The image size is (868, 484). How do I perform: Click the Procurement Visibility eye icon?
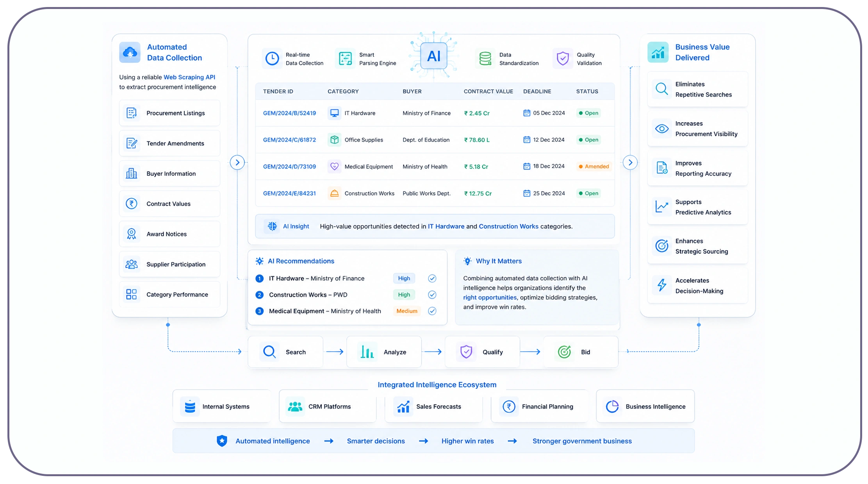(662, 128)
